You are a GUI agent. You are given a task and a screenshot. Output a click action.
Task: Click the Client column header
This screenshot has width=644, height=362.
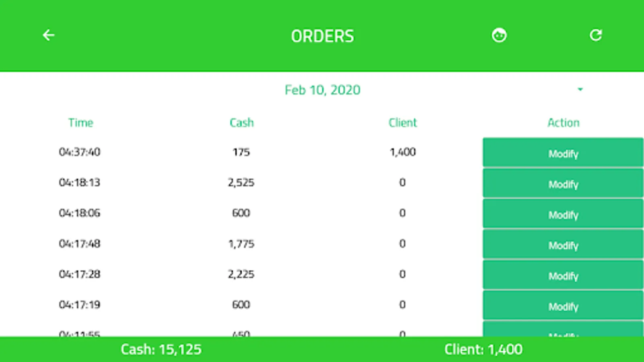(x=402, y=123)
